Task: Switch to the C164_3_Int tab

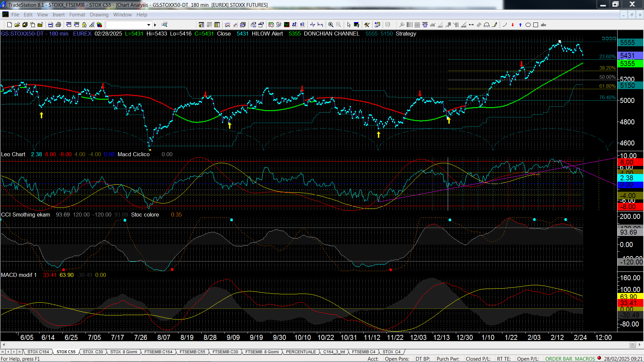Action: (x=334, y=352)
